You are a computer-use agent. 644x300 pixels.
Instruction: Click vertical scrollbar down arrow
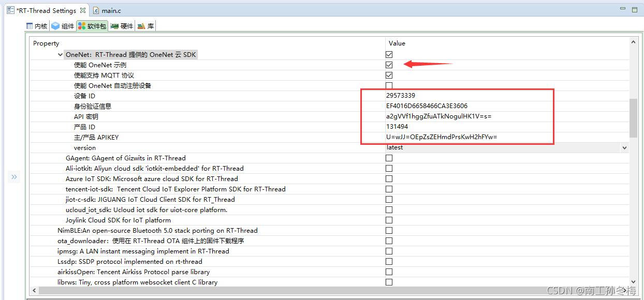[633, 282]
